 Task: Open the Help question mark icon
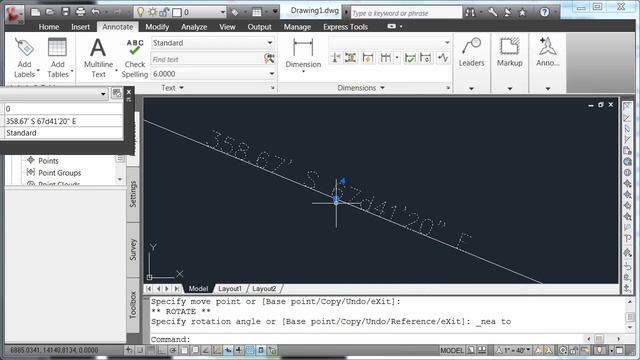544,12
